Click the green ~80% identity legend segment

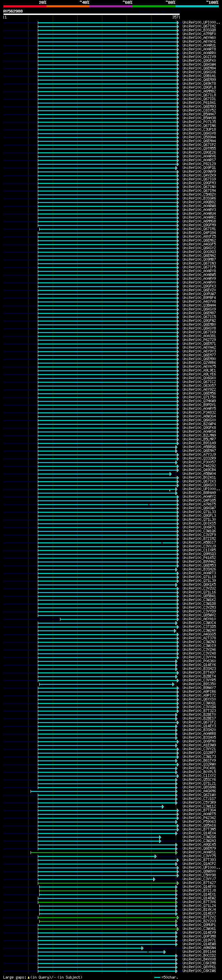click(154, 6)
